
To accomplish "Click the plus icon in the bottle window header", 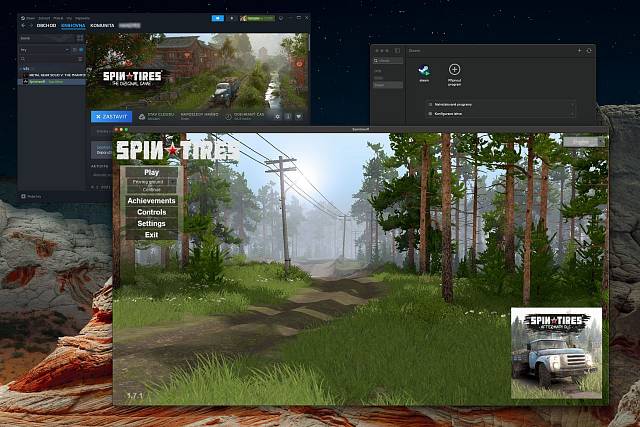I will (x=578, y=49).
